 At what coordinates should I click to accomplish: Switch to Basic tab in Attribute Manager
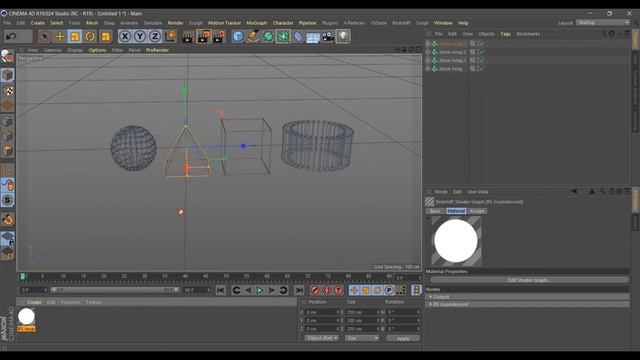pos(435,211)
